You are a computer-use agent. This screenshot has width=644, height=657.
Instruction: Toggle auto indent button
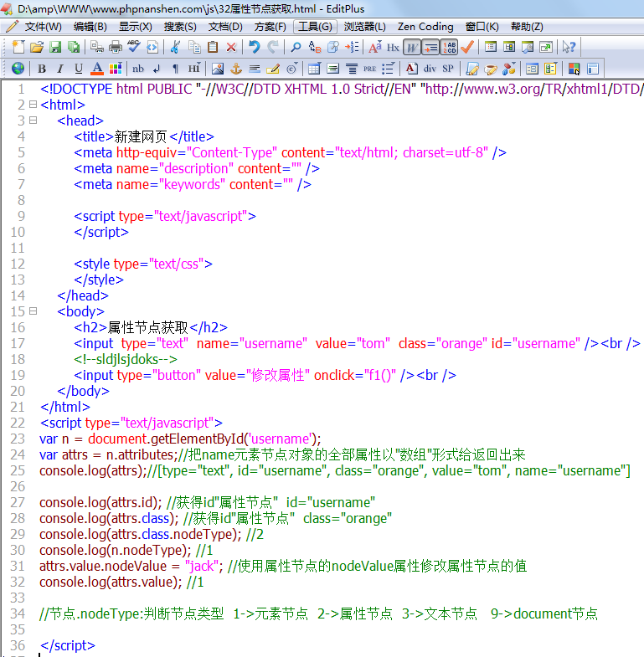pos(430,48)
